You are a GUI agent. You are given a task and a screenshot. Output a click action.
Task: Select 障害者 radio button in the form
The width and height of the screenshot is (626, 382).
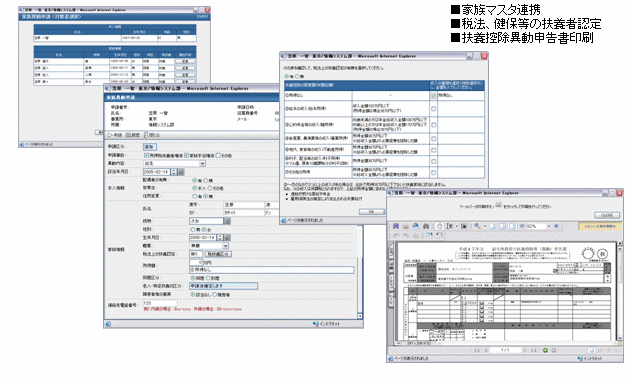pyautogui.click(x=215, y=294)
